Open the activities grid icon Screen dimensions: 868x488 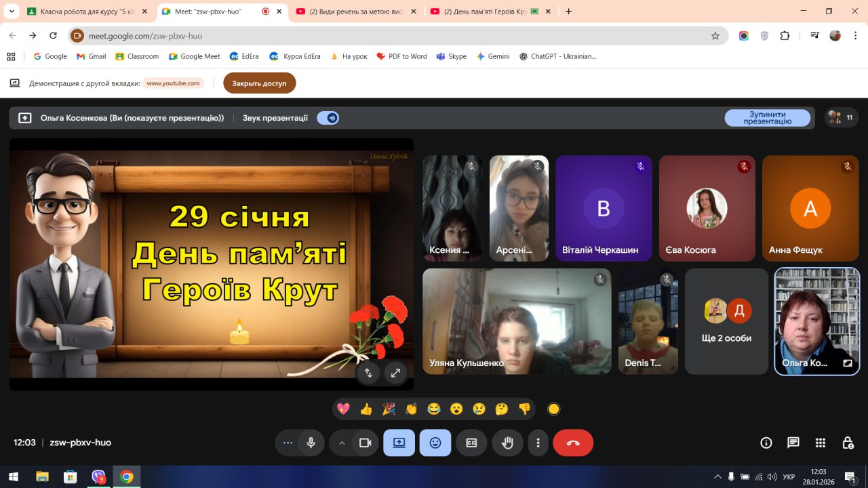coord(820,443)
